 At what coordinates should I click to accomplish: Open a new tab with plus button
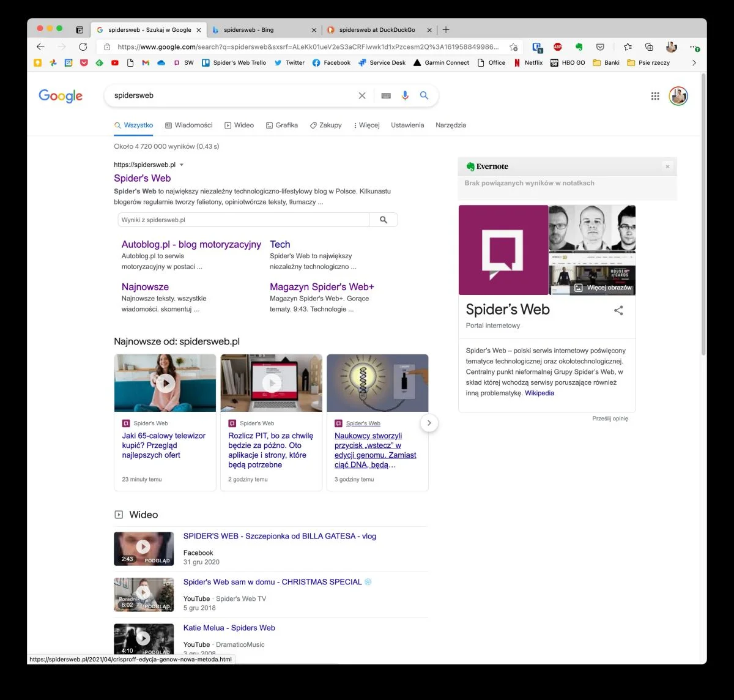coord(446,29)
